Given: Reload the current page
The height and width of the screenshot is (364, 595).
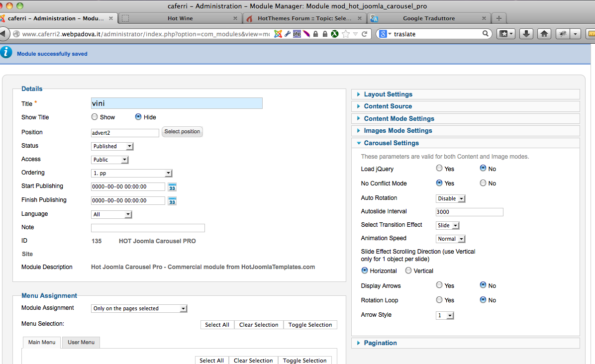Looking at the screenshot, I should [364, 34].
